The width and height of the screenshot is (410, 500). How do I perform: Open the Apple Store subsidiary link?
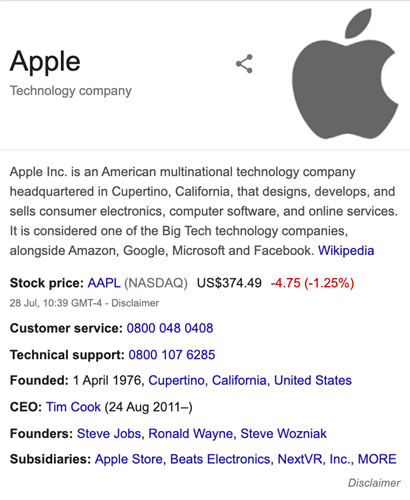point(129,459)
